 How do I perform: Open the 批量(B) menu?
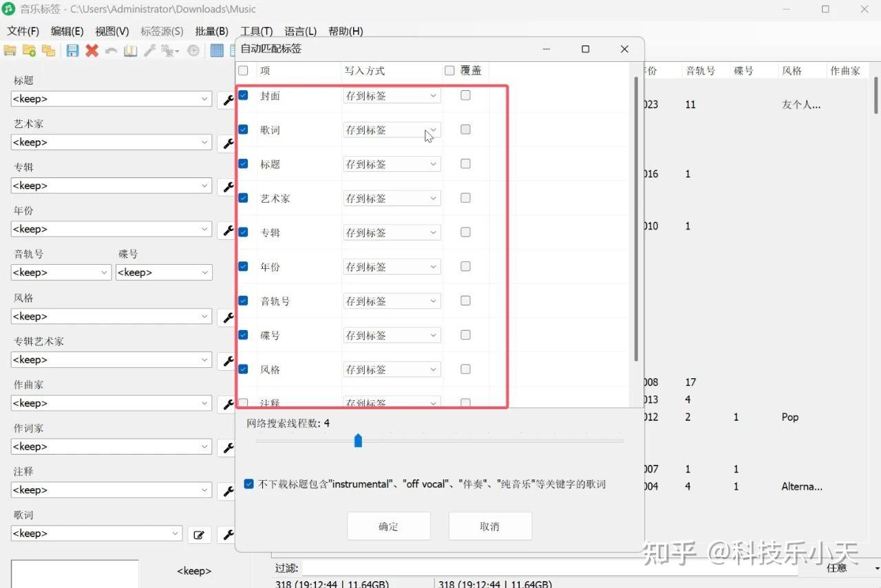tap(212, 31)
